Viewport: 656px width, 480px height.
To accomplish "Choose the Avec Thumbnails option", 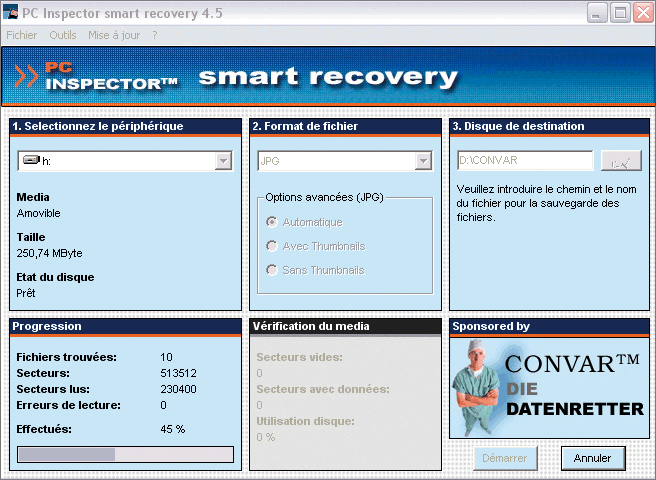I will (272, 246).
